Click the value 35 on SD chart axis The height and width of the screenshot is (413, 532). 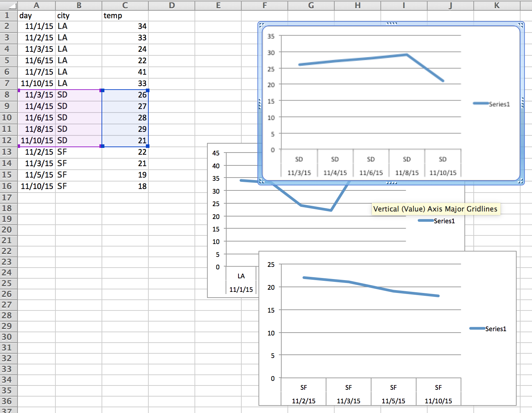tap(271, 36)
